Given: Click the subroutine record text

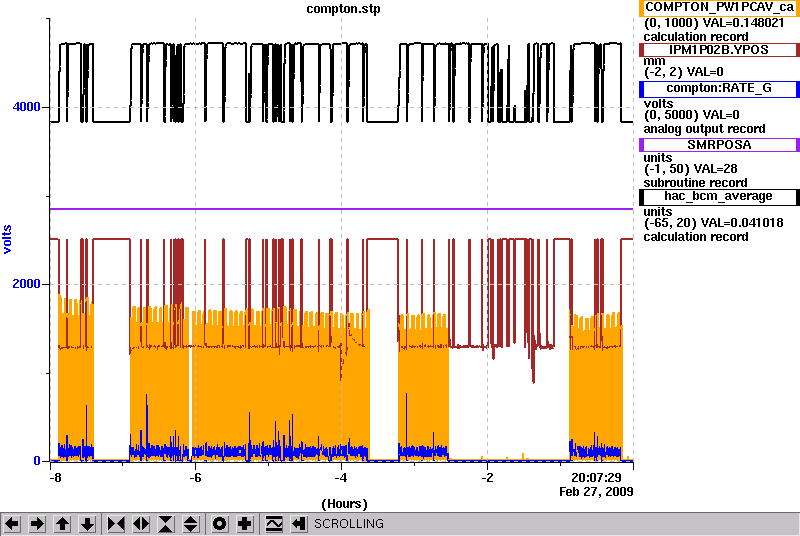Looking at the screenshot, I should [x=695, y=183].
